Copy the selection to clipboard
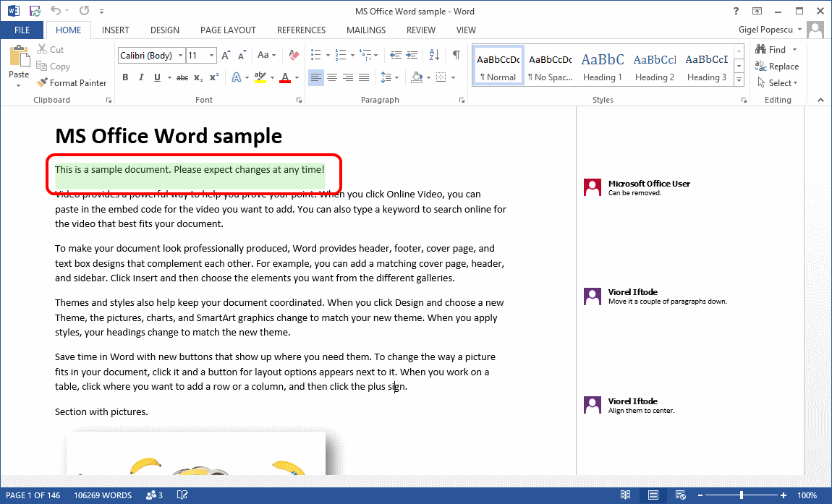The height and width of the screenshot is (504, 832). (x=53, y=67)
